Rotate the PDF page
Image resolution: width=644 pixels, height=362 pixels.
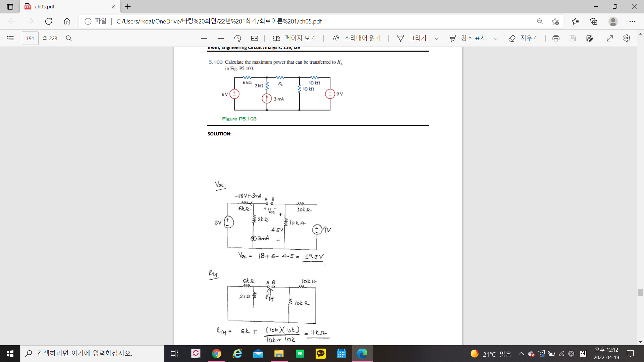(237, 38)
